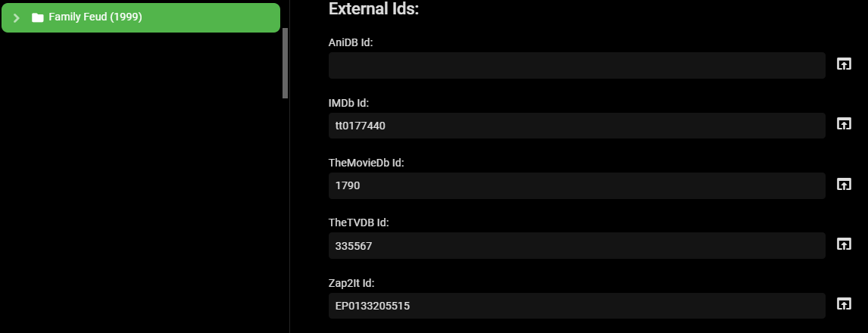
Task: Focus the empty AniDB Id field
Action: point(576,65)
